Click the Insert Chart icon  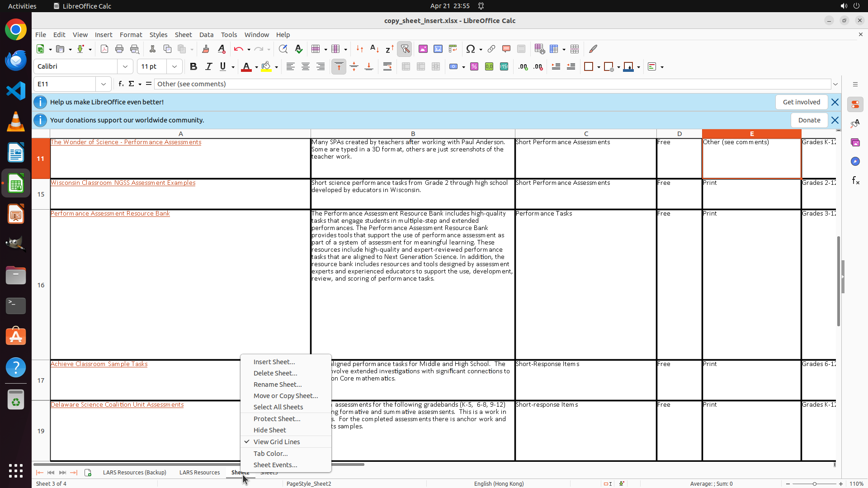pyautogui.click(x=438, y=49)
